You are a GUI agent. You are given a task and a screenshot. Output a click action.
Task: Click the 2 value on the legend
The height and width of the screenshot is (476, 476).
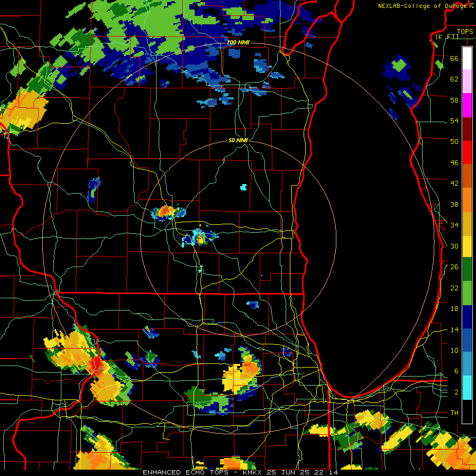coord(456,392)
